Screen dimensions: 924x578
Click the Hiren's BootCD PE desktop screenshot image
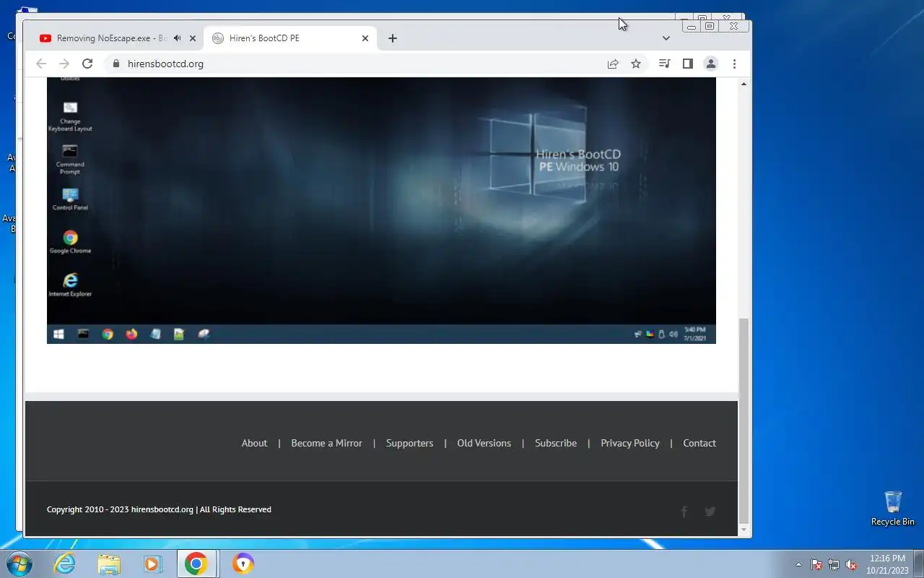pyautogui.click(x=381, y=210)
